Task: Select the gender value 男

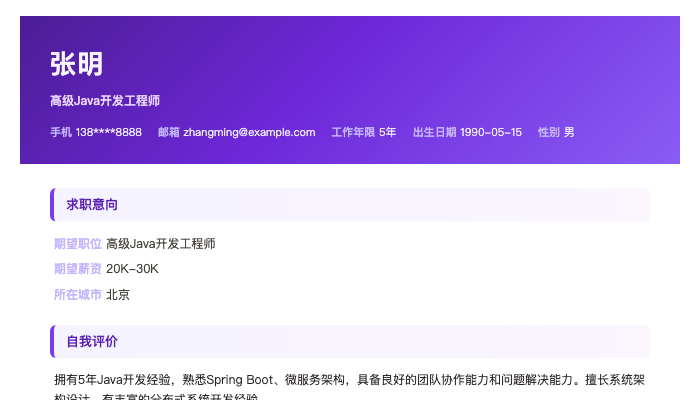Action: 570,132
